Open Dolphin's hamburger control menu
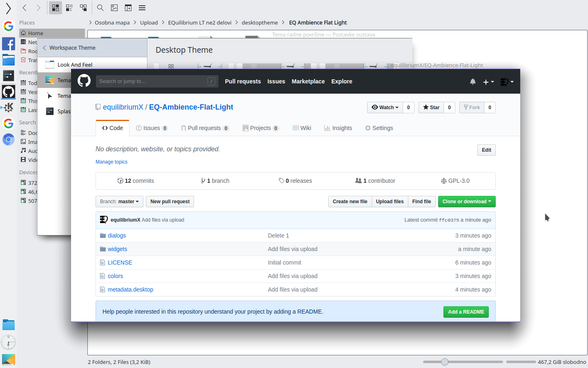Viewport: 588px width, 368px height. (142, 8)
